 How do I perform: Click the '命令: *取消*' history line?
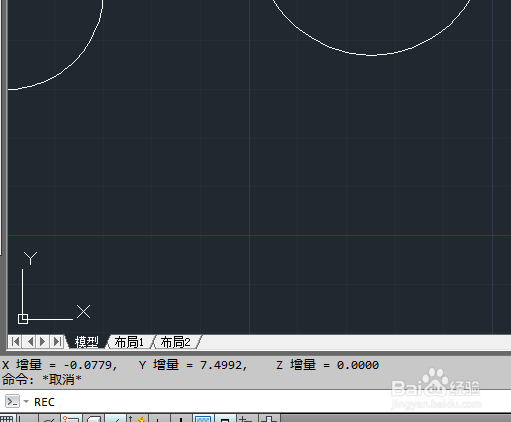coord(42,379)
